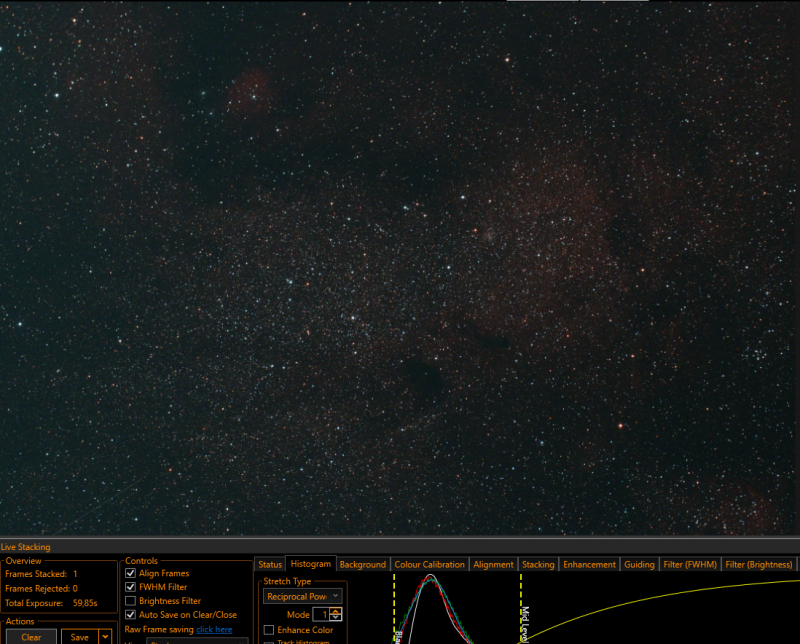Open the Filter (FWHM) tab
800x644 pixels.
(690, 564)
